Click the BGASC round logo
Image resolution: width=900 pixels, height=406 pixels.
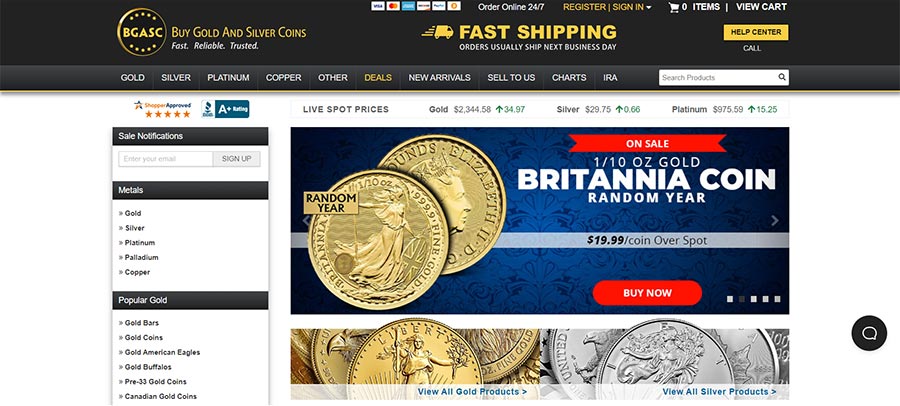pyautogui.click(x=142, y=32)
